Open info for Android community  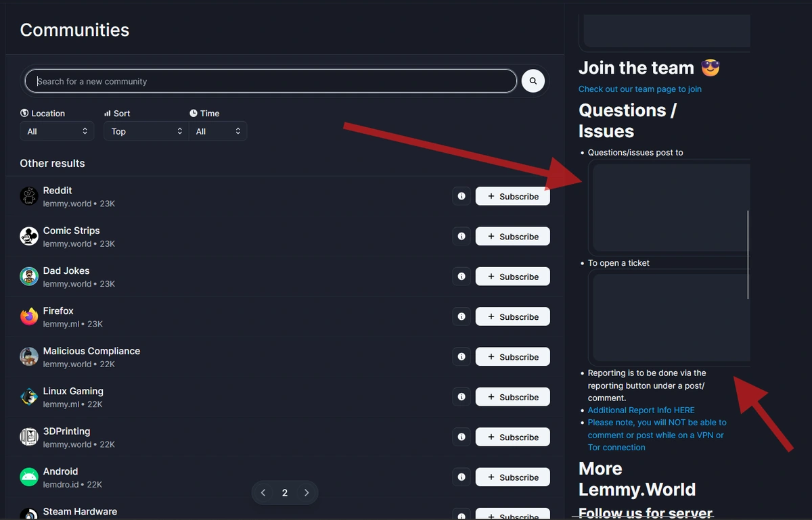point(461,477)
